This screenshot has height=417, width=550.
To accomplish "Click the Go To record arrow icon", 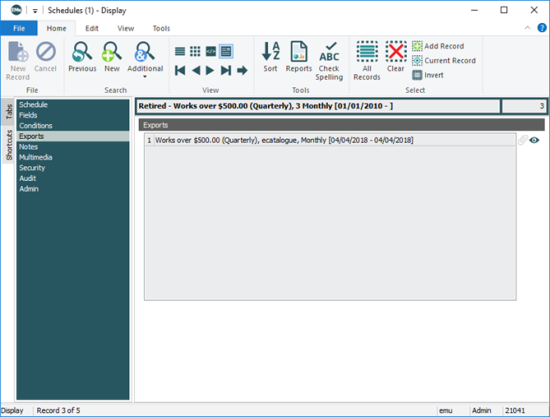I will click(242, 70).
